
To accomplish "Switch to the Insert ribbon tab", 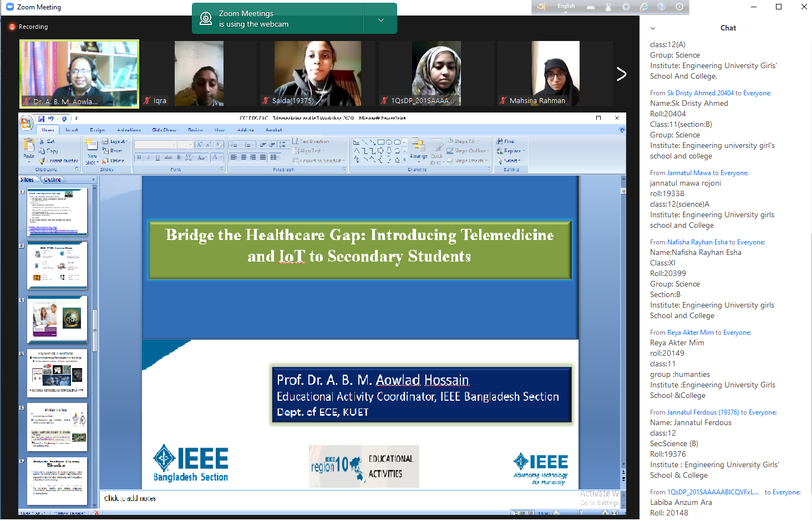I will (72, 130).
